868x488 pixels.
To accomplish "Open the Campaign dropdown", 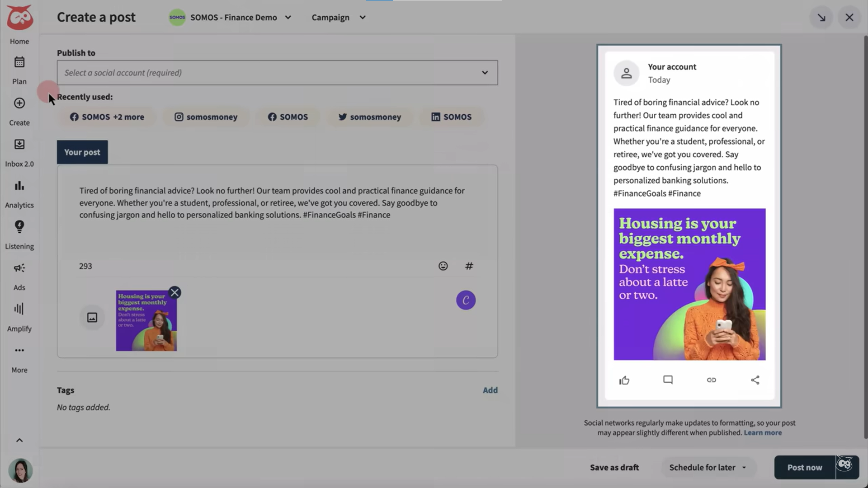I will click(339, 18).
